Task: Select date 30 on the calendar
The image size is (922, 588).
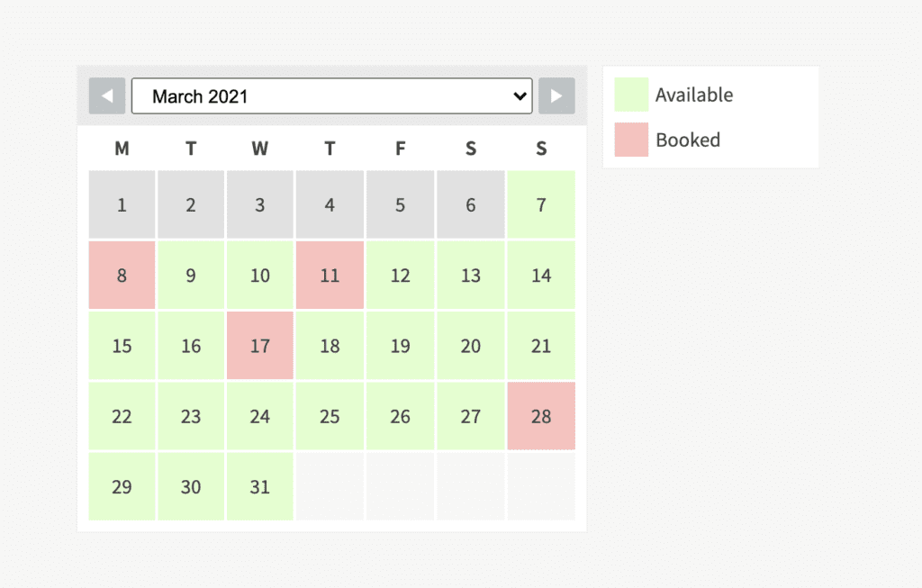Action: click(191, 487)
